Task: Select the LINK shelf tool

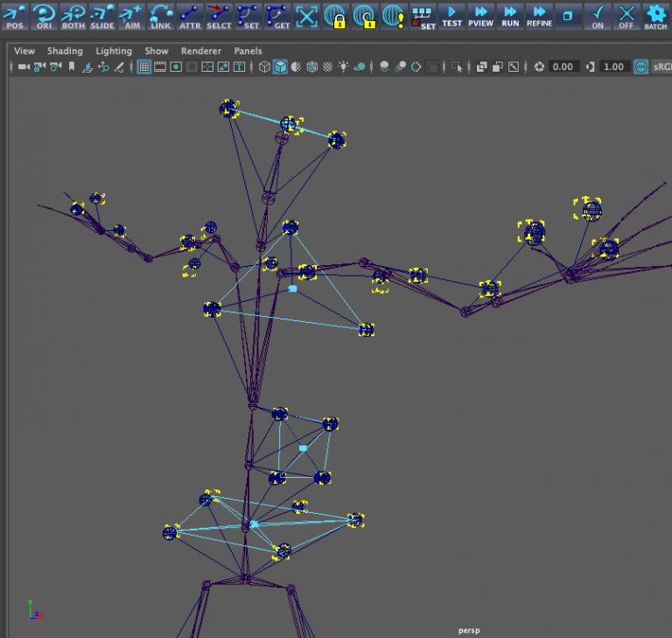Action: (x=161, y=16)
